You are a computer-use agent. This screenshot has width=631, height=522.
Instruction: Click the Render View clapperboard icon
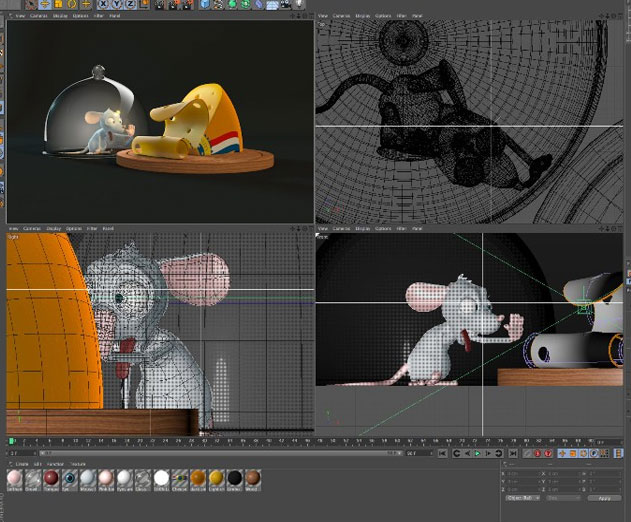click(x=160, y=4)
